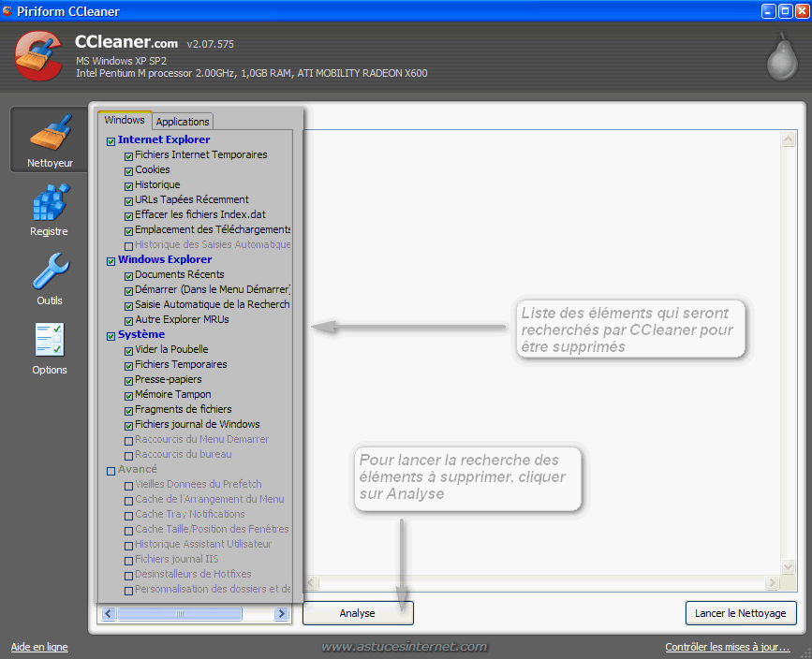Enable Historique Assistant Utilisateur
Viewport: 812px width, 659px height.
point(128,547)
